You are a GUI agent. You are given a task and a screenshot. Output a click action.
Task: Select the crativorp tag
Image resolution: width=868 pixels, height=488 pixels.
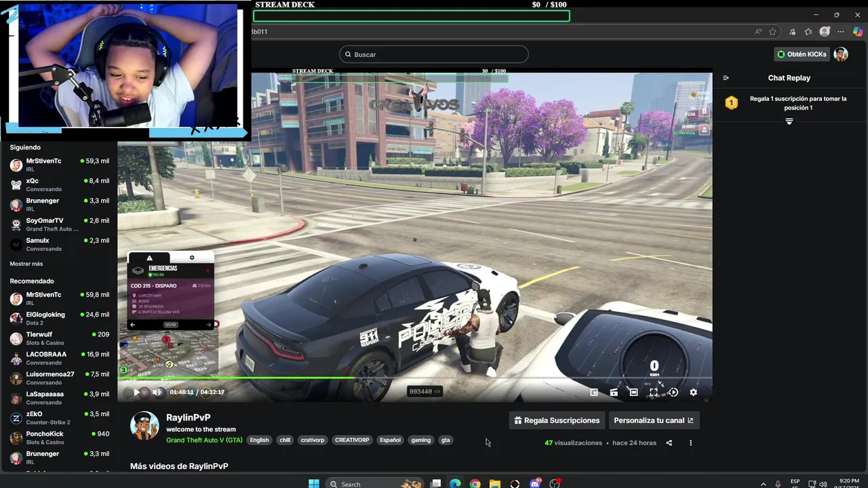pos(313,440)
